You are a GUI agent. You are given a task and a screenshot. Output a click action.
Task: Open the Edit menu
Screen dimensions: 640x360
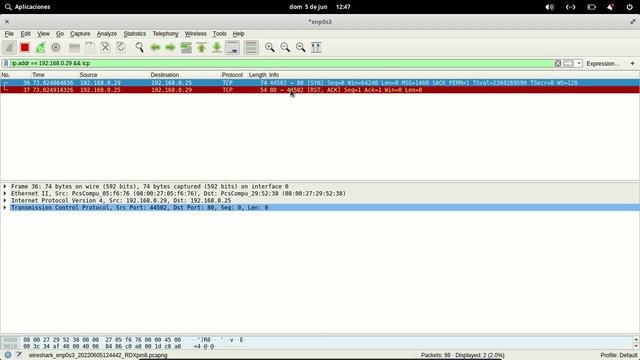click(x=25, y=33)
